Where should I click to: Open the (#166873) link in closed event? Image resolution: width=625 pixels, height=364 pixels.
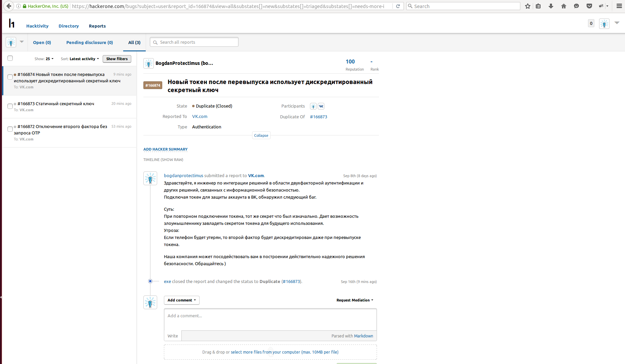click(291, 281)
